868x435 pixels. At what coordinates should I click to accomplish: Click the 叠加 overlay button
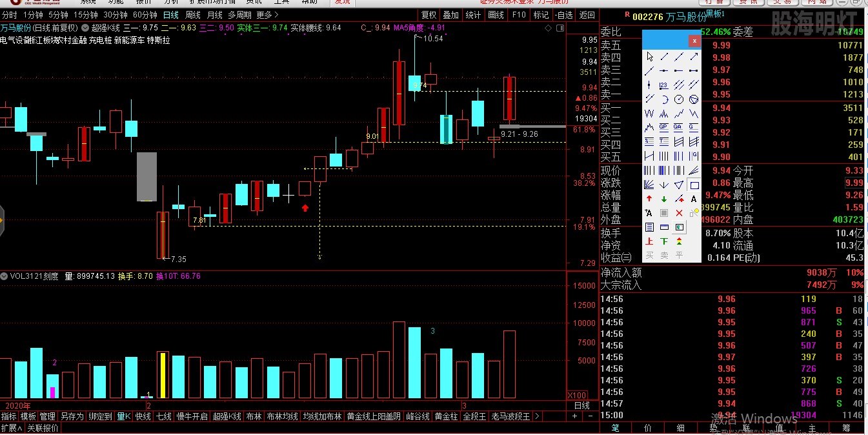[451, 15]
